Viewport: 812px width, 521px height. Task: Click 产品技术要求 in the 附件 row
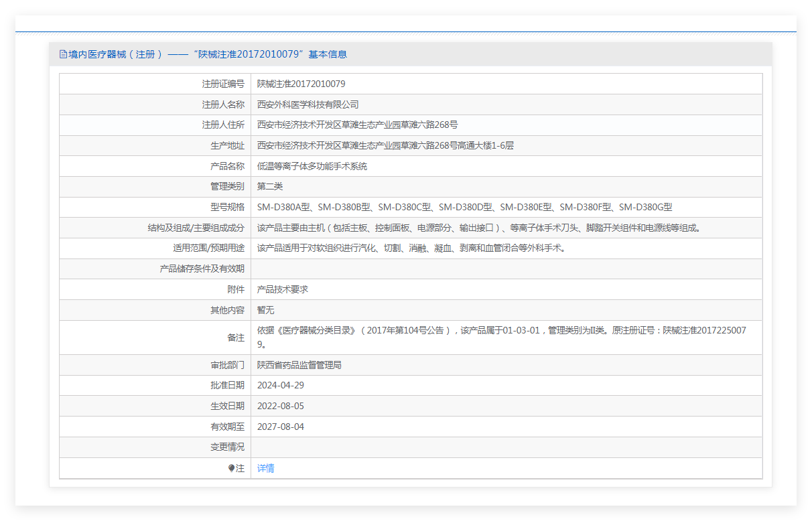tap(282, 289)
